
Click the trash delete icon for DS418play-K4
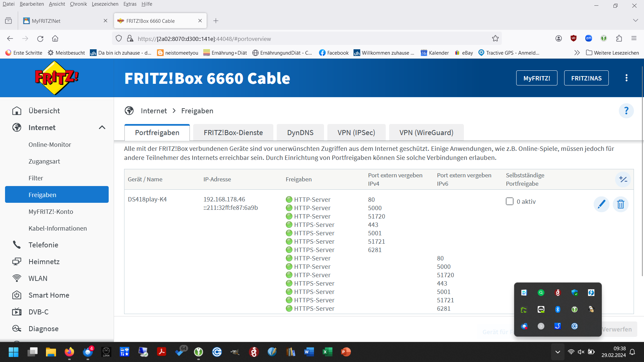tap(621, 204)
